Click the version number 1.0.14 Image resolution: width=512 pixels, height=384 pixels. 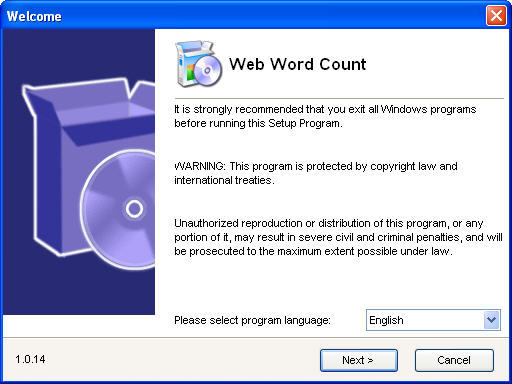tap(30, 359)
